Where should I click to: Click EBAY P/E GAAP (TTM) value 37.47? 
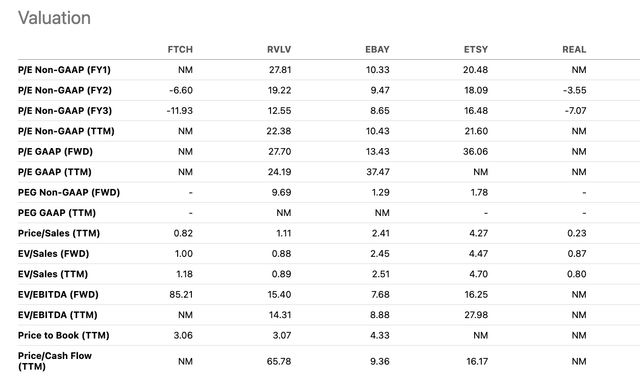378,172
